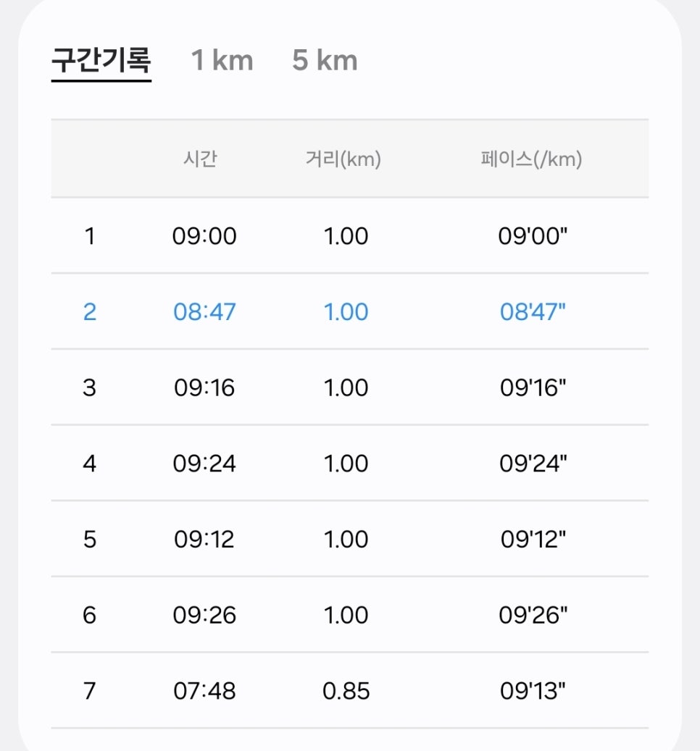Tap lap 4 pace 09'24"
Screen dimensions: 700x751
tap(533, 463)
